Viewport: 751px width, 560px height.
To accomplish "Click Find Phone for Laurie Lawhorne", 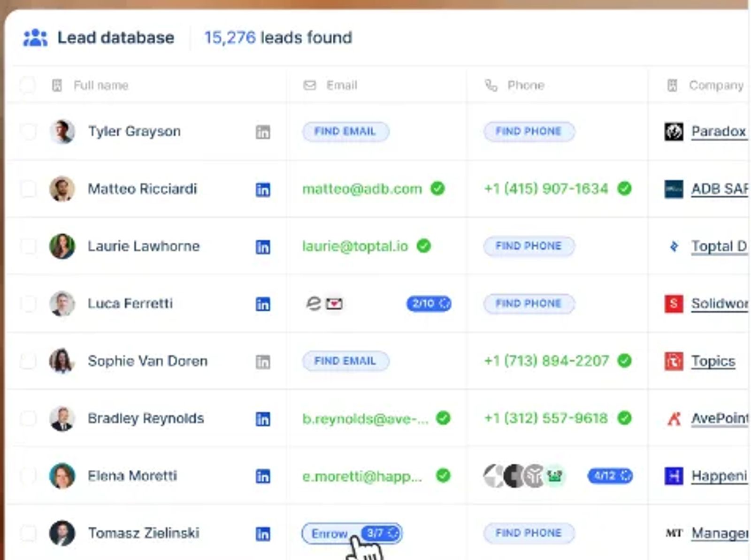I will pos(529,246).
